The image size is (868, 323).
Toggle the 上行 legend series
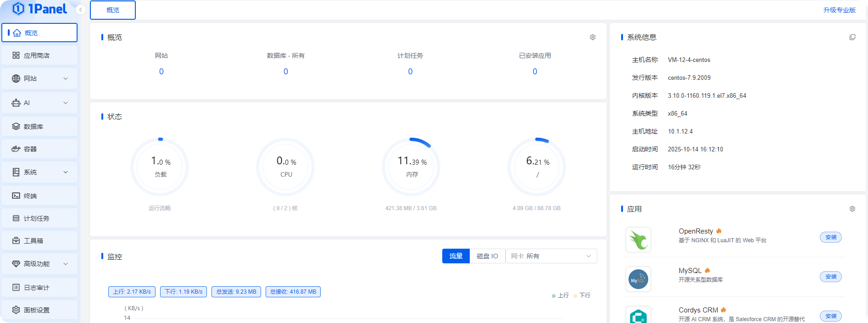pos(560,295)
